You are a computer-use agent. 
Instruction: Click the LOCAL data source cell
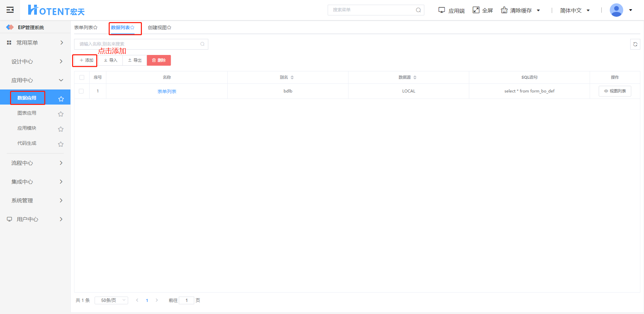pyautogui.click(x=409, y=91)
